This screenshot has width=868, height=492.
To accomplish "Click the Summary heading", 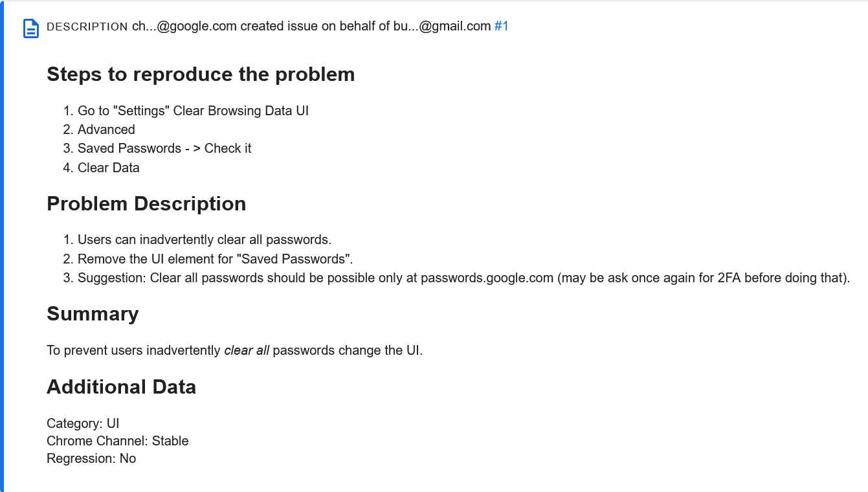I will pos(93,314).
